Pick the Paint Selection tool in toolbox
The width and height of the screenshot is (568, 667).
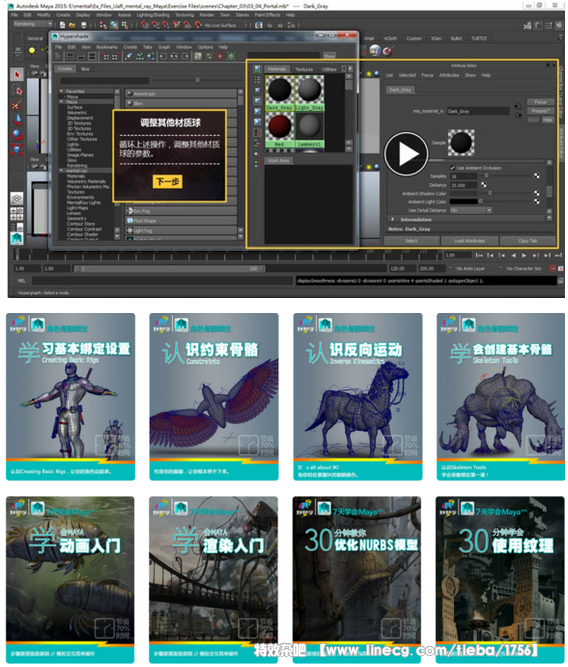(x=17, y=105)
